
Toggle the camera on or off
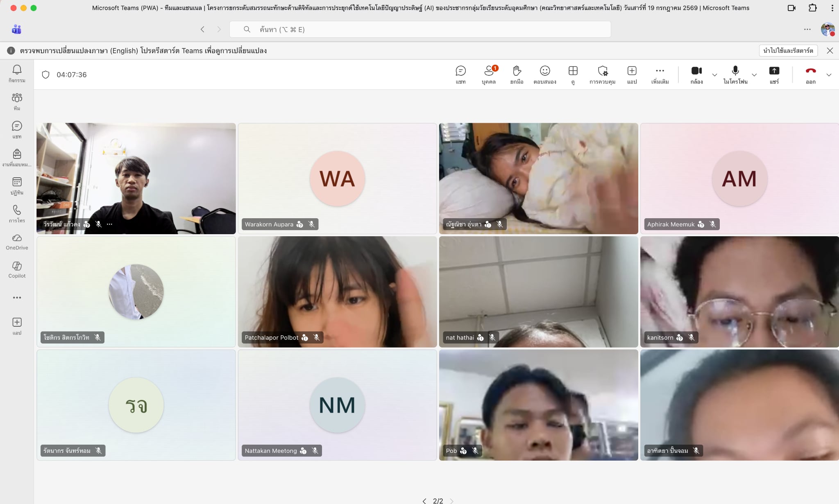(x=696, y=75)
